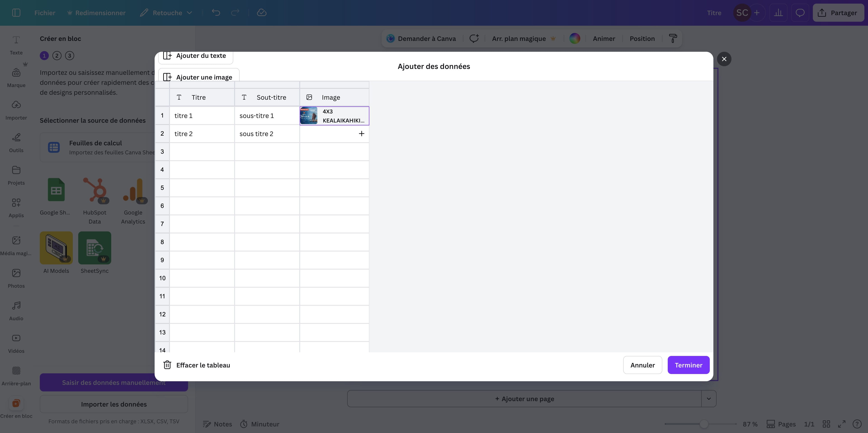Screen dimensions: 868x433
Task: Open the Position option
Action: (x=642, y=39)
